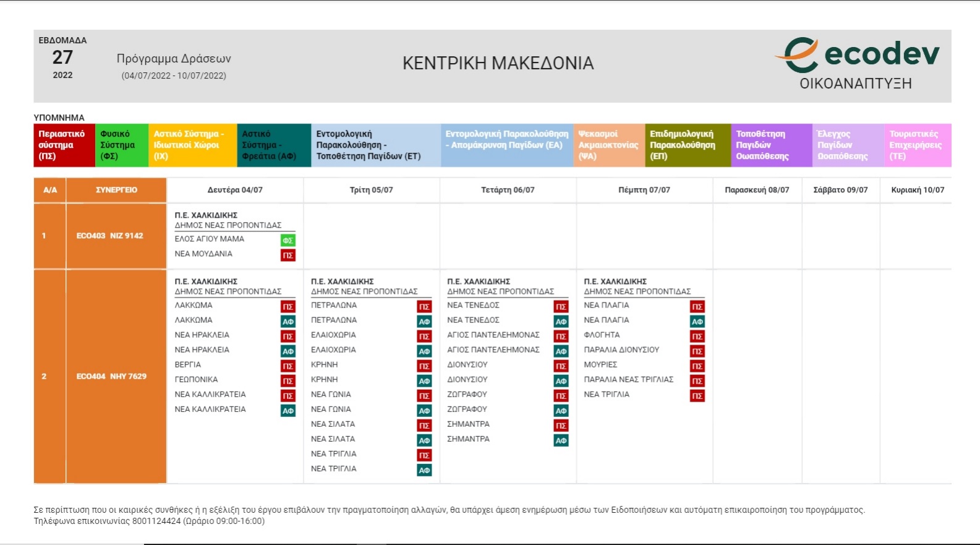Click the pink Τουριστικές Επιχειρήσεις (ΤΕ) legend

coord(918,145)
